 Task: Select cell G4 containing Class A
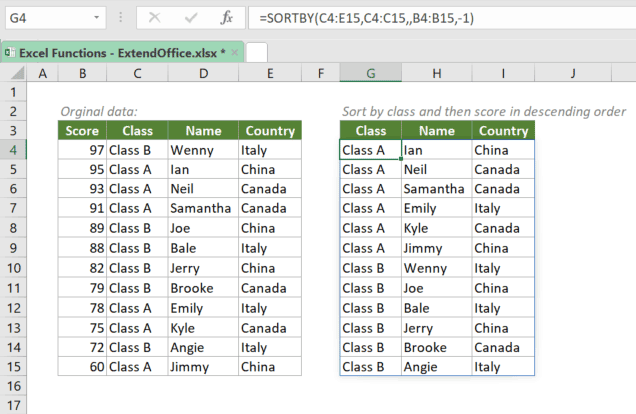[x=370, y=150]
